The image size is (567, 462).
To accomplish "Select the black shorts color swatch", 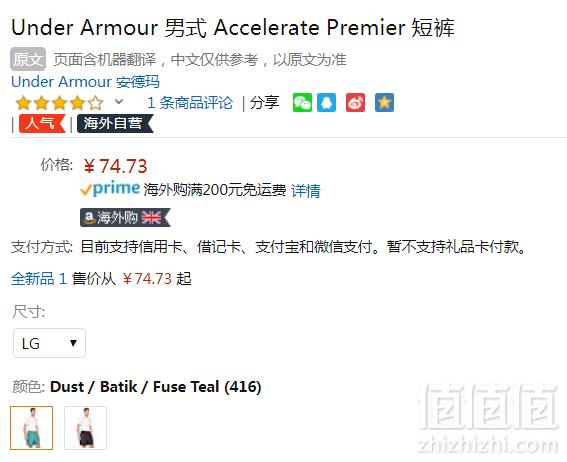I will click(86, 428).
